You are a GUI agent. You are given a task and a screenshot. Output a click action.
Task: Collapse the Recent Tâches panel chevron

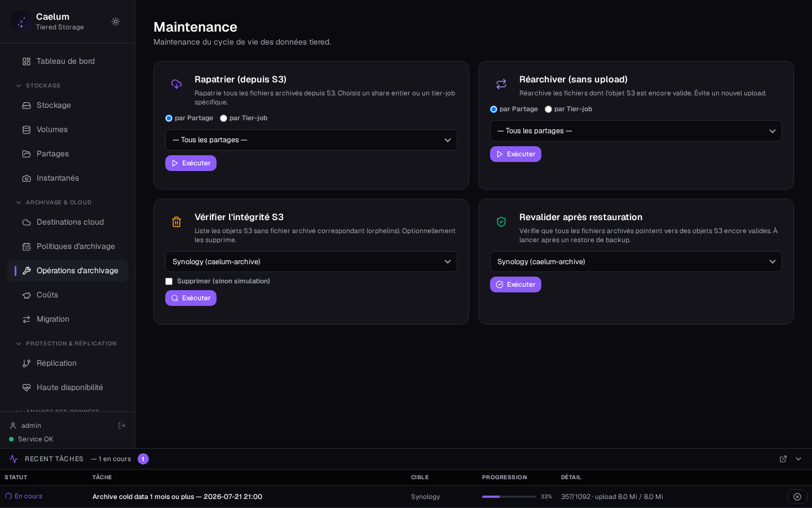(x=798, y=459)
